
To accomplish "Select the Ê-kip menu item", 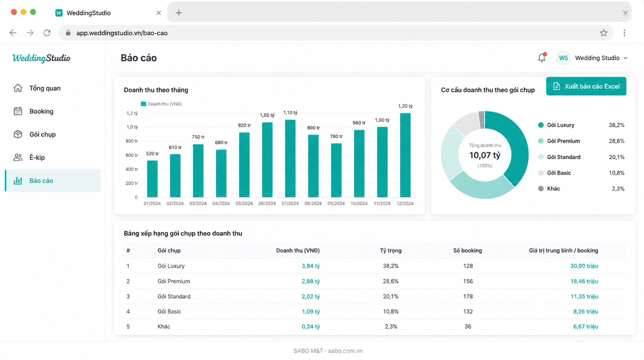I will tap(53, 157).
